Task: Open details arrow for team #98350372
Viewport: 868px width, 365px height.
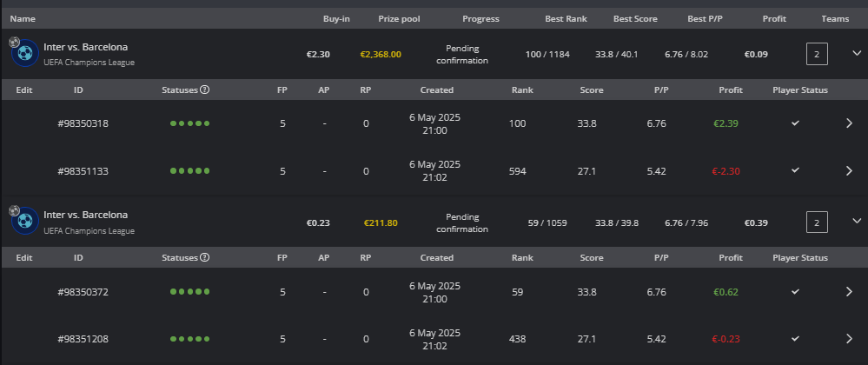Action: click(849, 292)
